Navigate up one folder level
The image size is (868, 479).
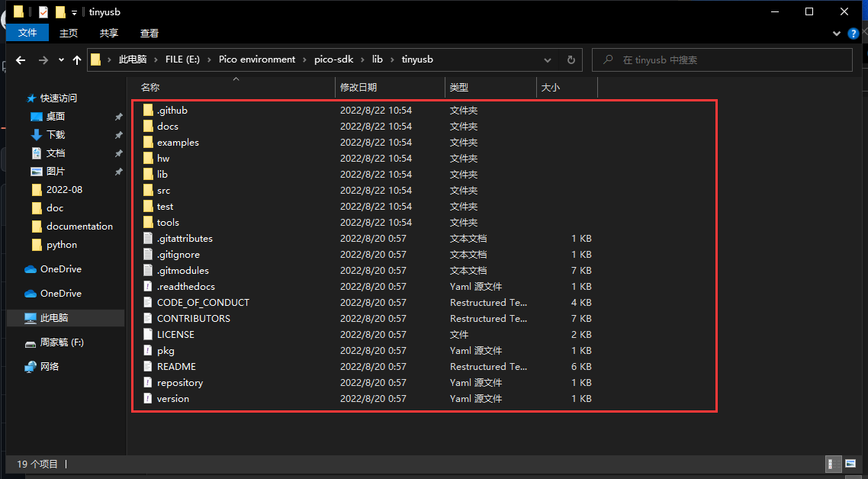(77, 59)
